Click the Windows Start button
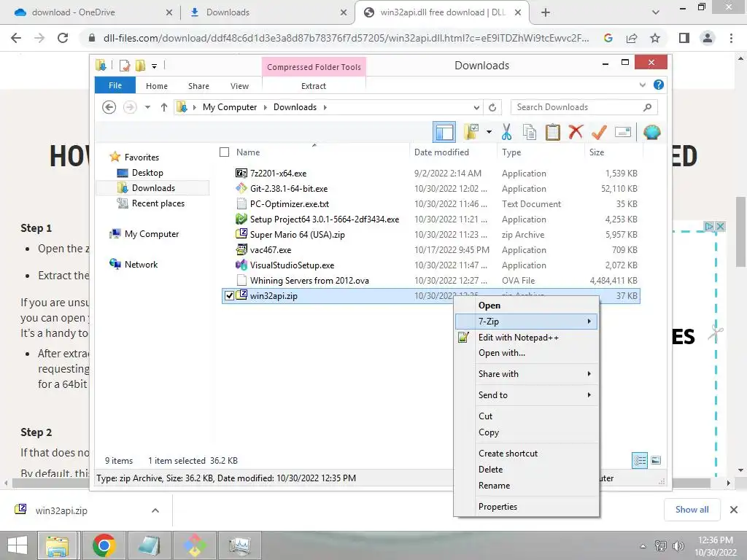 click(x=18, y=545)
